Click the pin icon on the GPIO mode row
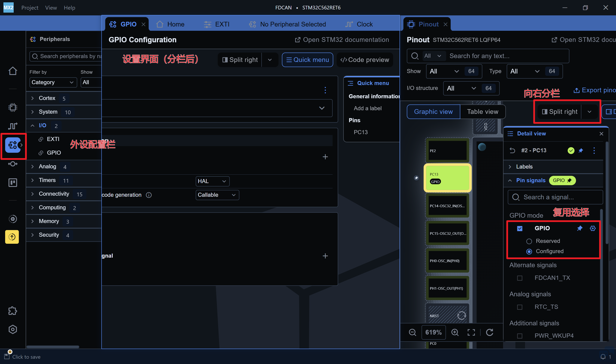The height and width of the screenshot is (364, 616). click(x=580, y=228)
